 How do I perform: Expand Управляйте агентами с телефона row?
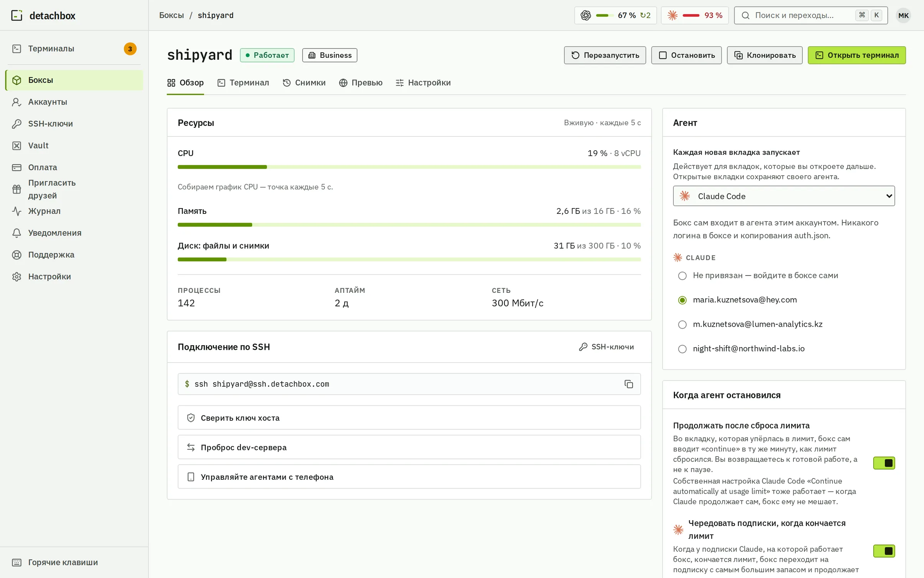[409, 477]
